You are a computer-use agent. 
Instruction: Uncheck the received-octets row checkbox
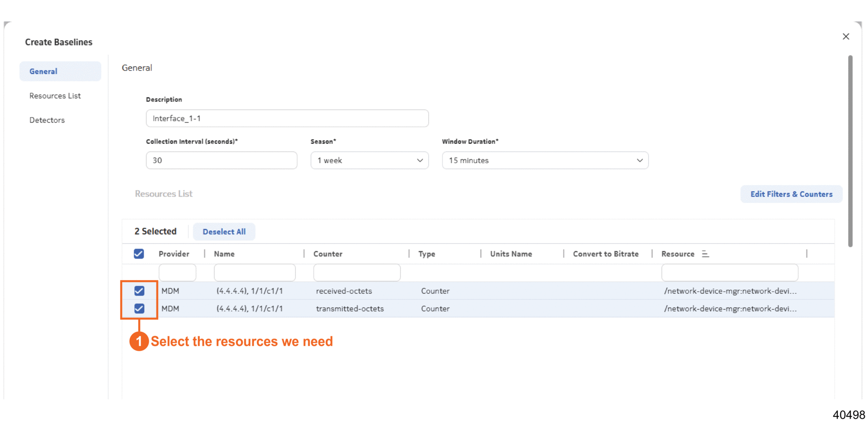coord(139,291)
